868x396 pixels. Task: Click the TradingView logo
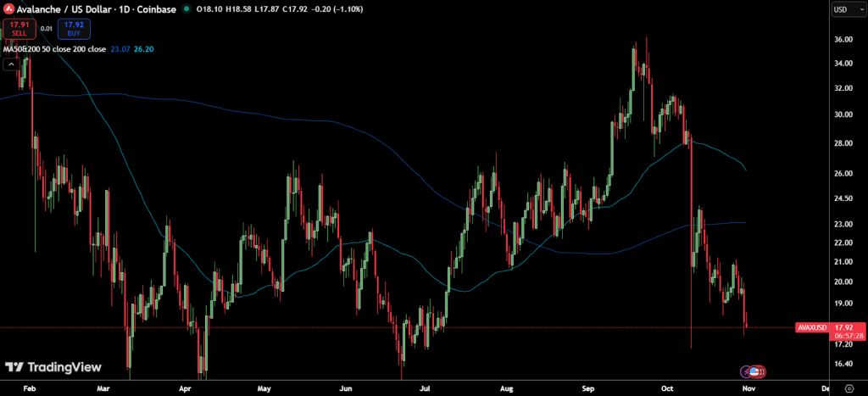(x=53, y=367)
